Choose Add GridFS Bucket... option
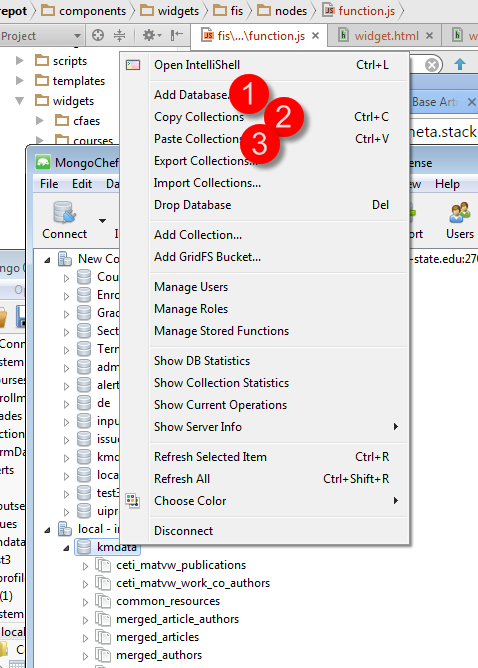 pyautogui.click(x=207, y=257)
